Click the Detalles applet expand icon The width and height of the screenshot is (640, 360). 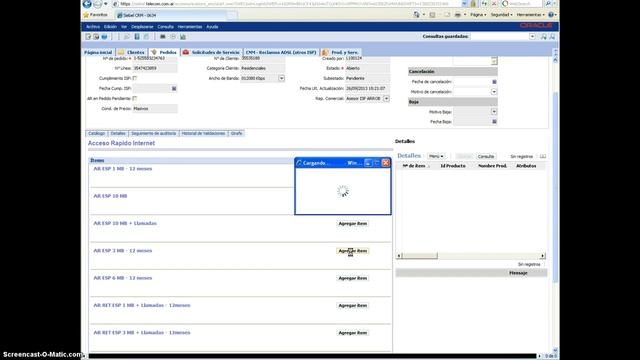pyautogui.click(x=543, y=156)
